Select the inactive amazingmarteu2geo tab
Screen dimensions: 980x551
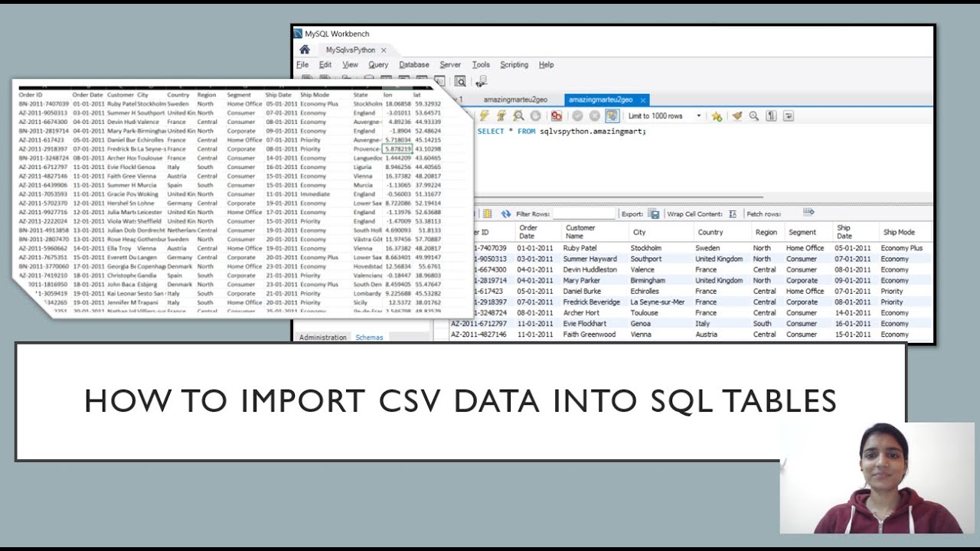(515, 99)
